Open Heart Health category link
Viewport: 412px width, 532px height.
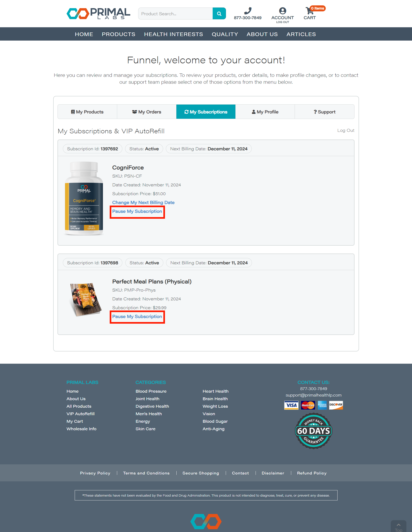tap(215, 391)
